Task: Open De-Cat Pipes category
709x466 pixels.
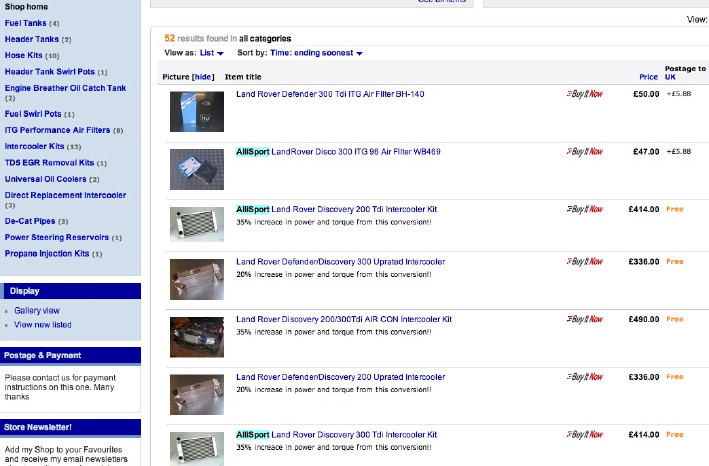Action: tap(30, 221)
